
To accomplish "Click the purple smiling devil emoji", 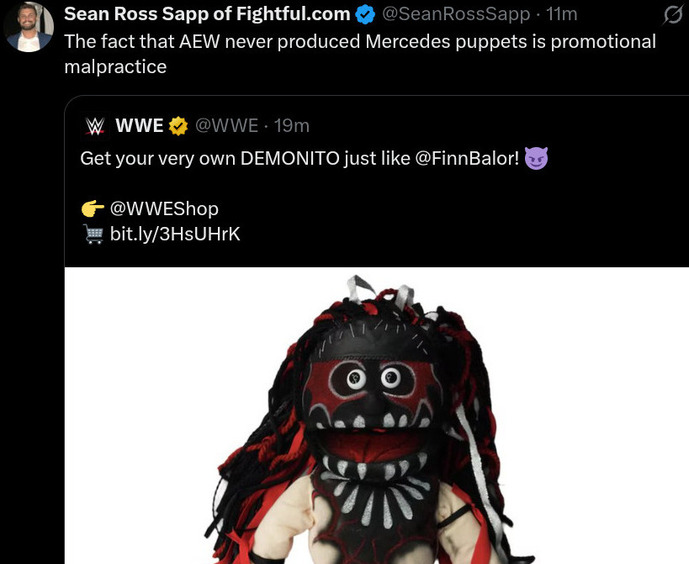I will (536, 158).
